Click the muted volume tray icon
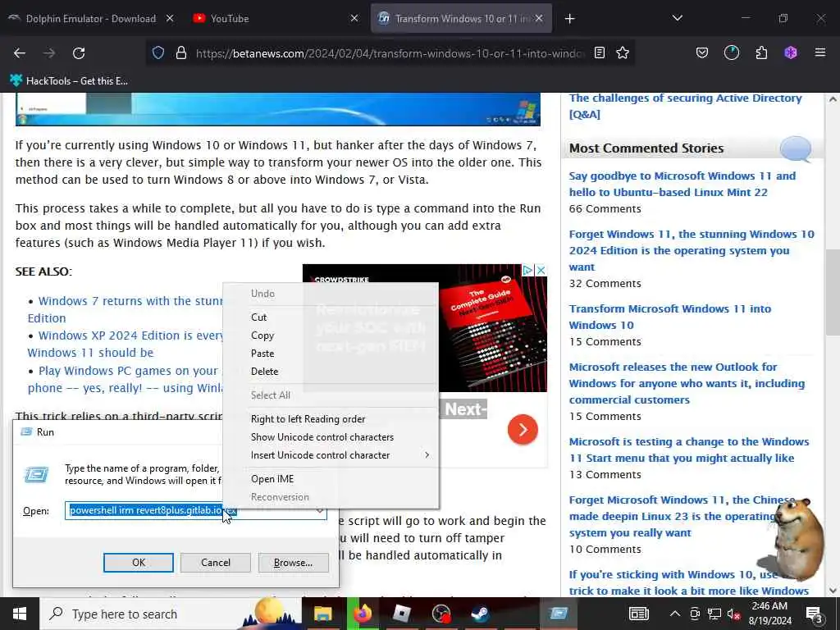This screenshot has width=840, height=630. [x=733, y=614]
